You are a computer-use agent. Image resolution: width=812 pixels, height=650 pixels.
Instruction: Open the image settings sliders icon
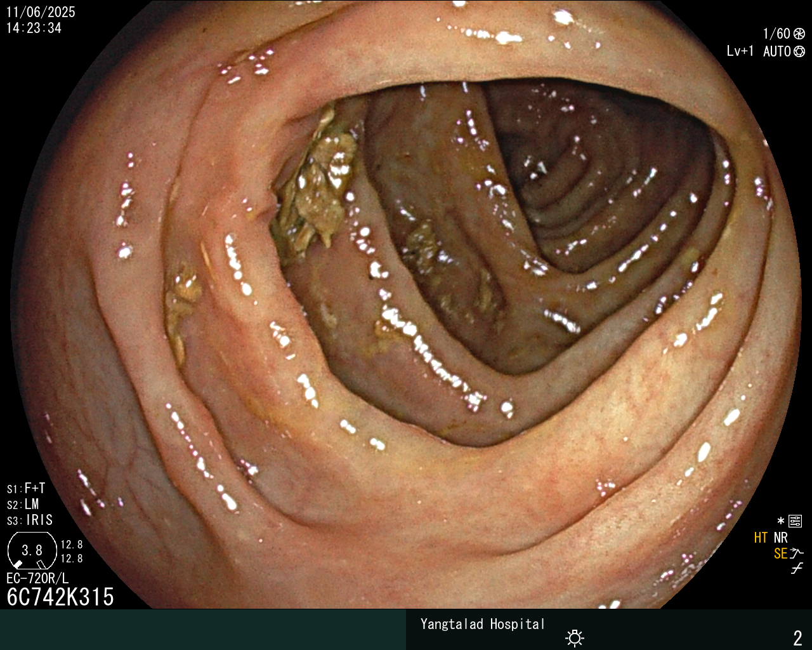(796, 522)
